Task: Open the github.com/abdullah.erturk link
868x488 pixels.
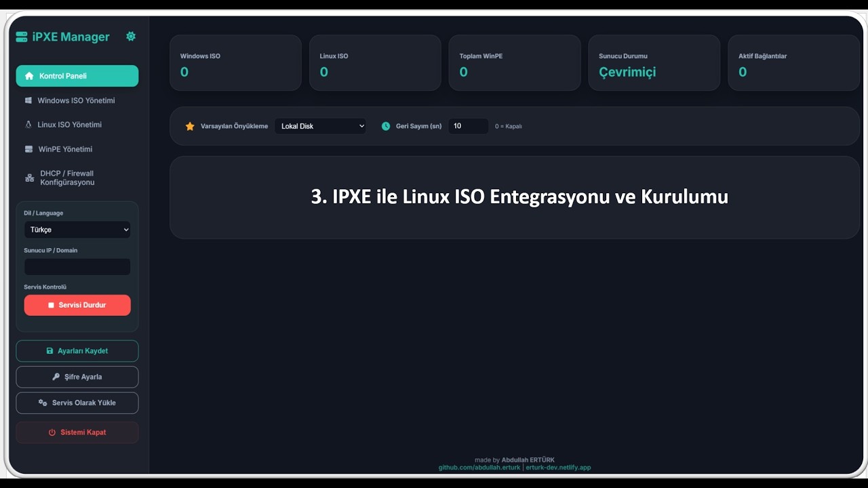Action: [x=479, y=468]
